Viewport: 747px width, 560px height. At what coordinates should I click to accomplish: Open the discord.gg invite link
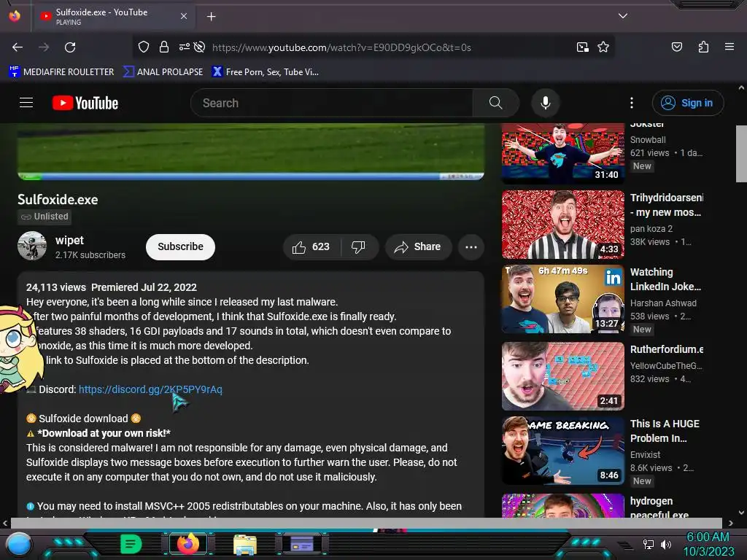pyautogui.click(x=150, y=389)
